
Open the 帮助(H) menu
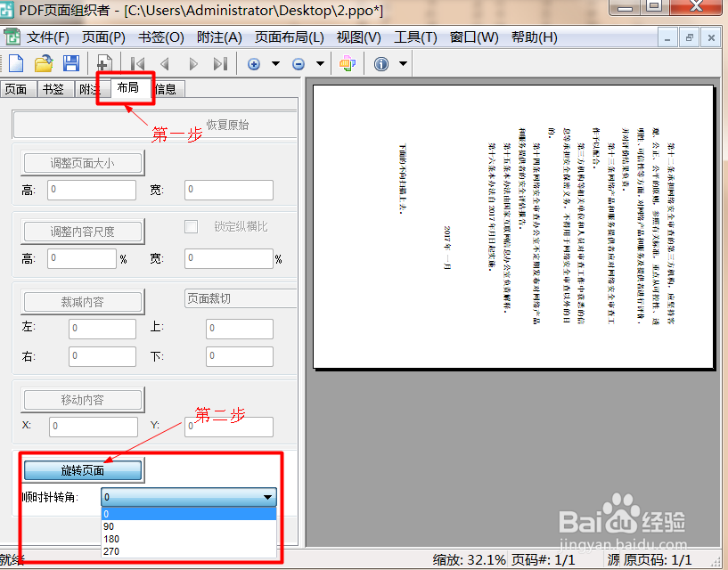tap(535, 37)
